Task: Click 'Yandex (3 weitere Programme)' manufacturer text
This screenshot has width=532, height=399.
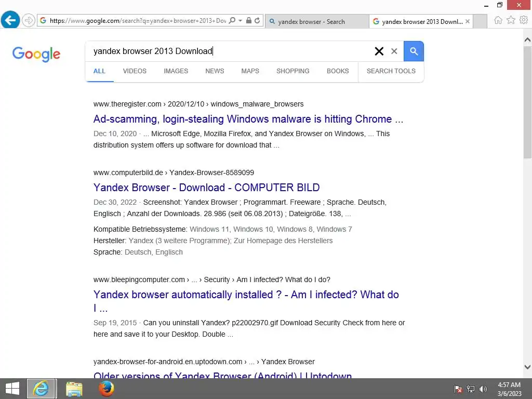Action: coord(179,241)
